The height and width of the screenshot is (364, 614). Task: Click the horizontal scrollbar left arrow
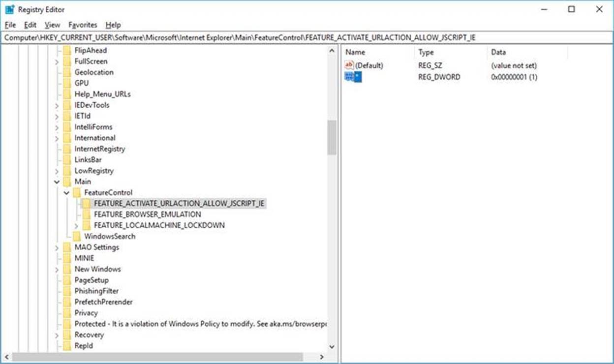click(6, 357)
